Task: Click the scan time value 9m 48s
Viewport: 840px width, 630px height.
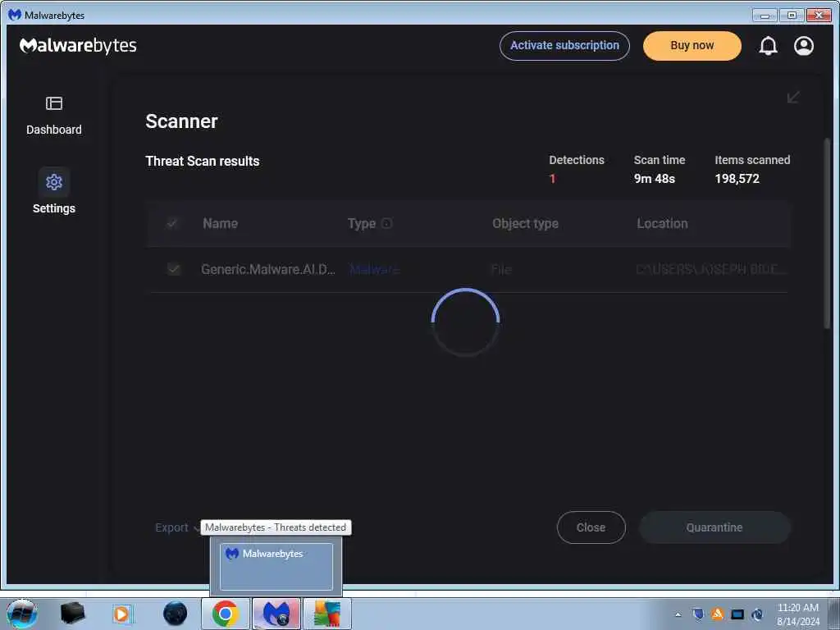Action: pyautogui.click(x=654, y=179)
